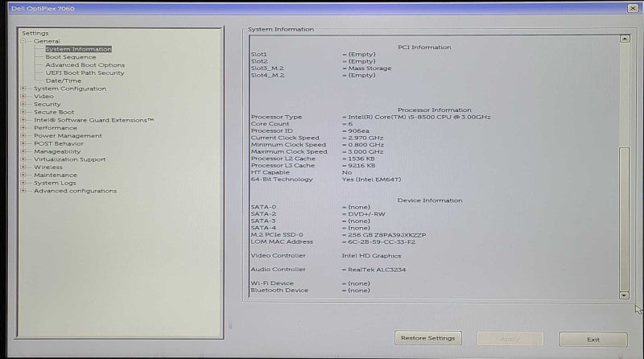Screen dimensions: 644x359
Task: Select the Performance category label
Action: pos(56,128)
